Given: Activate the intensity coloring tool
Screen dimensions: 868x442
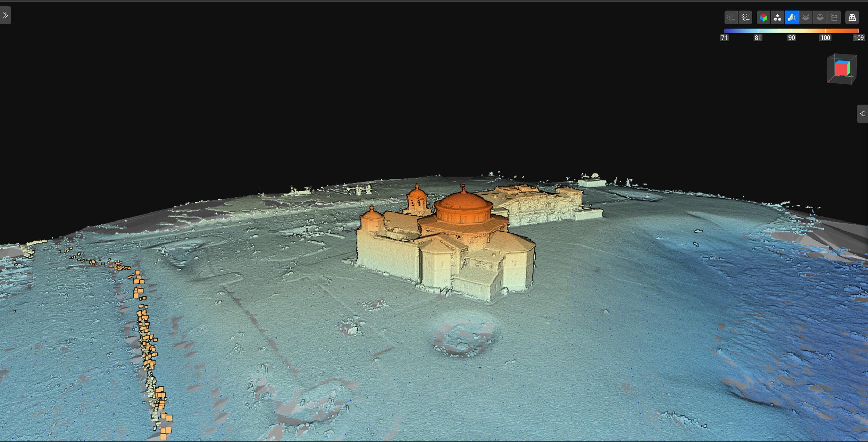Looking at the screenshot, I should (x=820, y=17).
